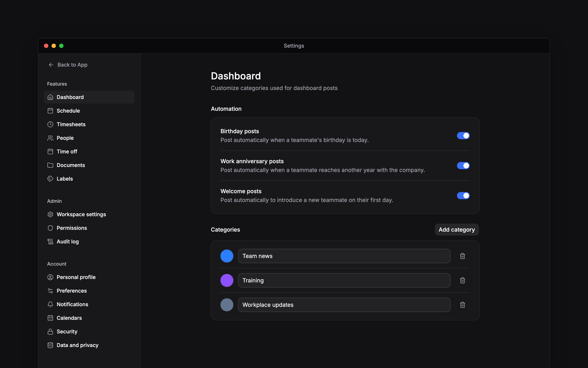The image size is (588, 368).
Task: Click the green fullscreen window button
Action: click(61, 46)
